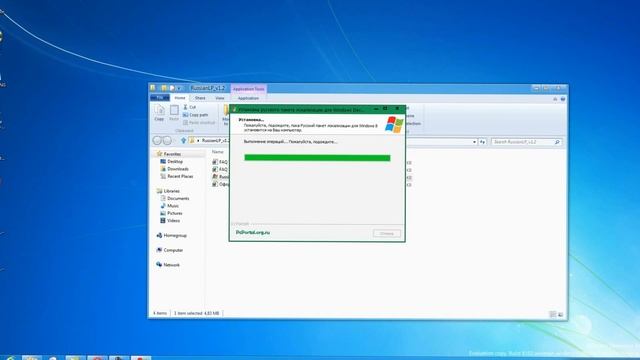
Task: Click the Up folder arrow in Explorer
Action: click(x=183, y=140)
